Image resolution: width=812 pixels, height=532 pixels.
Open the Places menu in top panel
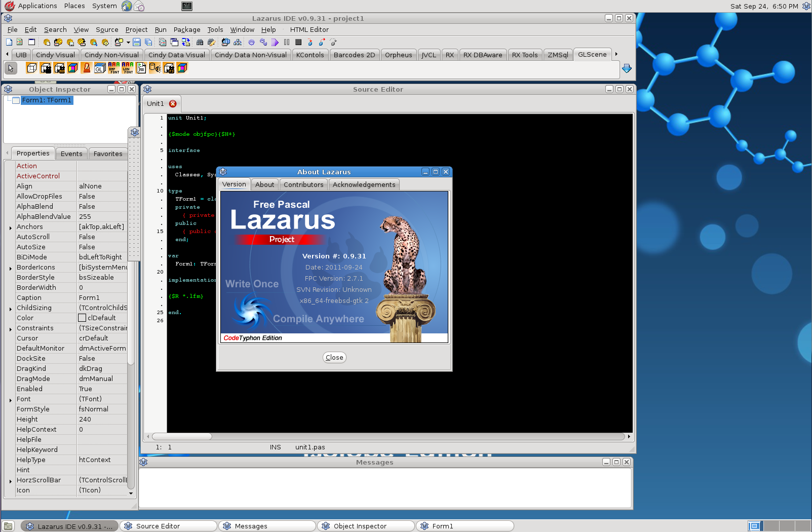74,6
